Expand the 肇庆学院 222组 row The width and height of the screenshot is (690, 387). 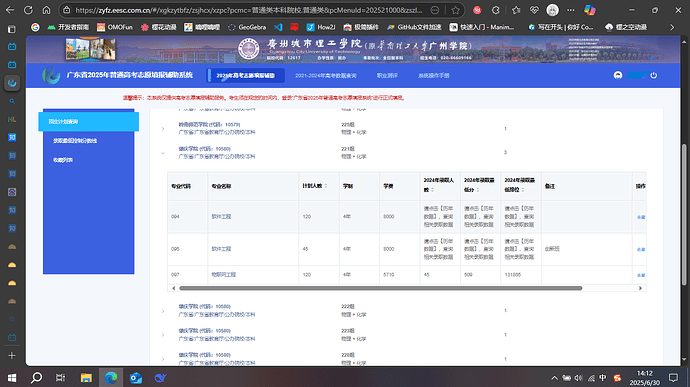click(x=163, y=311)
